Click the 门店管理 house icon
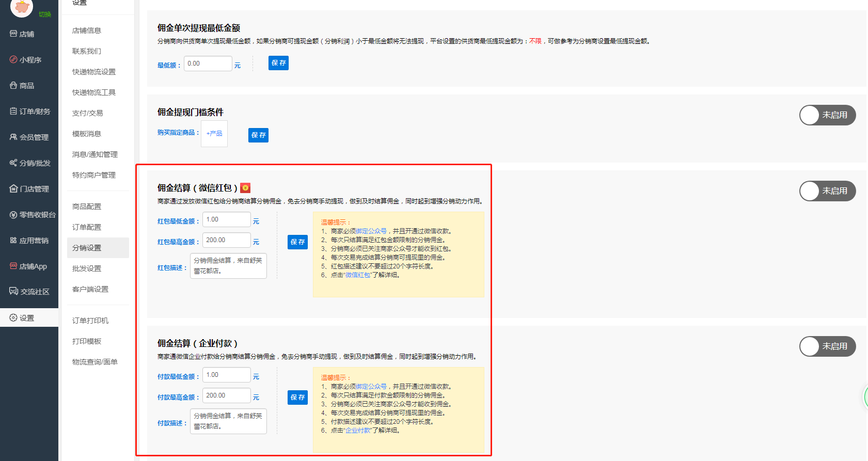Screen dimensions: 868x461 tap(13, 188)
